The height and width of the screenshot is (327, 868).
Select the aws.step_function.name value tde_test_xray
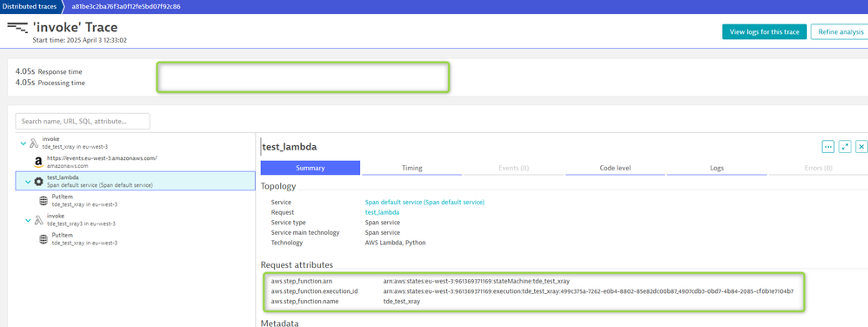click(x=401, y=301)
